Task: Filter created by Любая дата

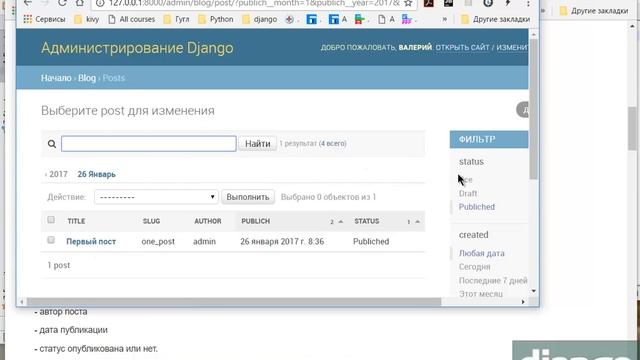Action: (482, 253)
